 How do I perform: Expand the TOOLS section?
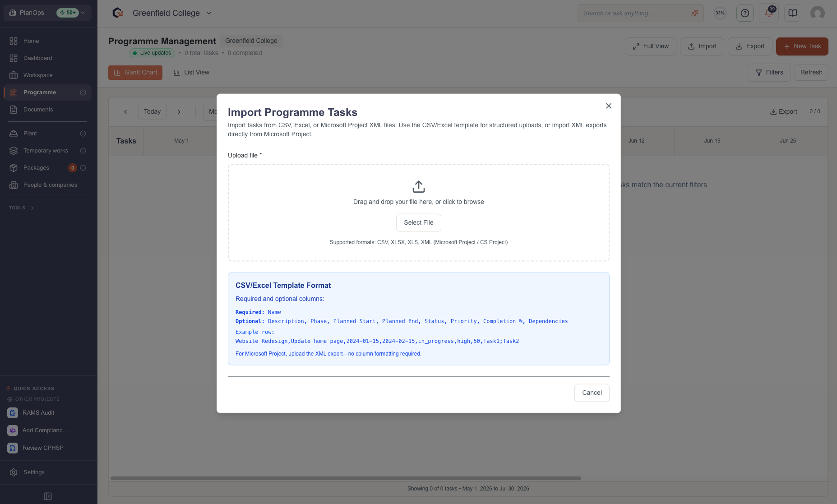pyautogui.click(x=21, y=208)
